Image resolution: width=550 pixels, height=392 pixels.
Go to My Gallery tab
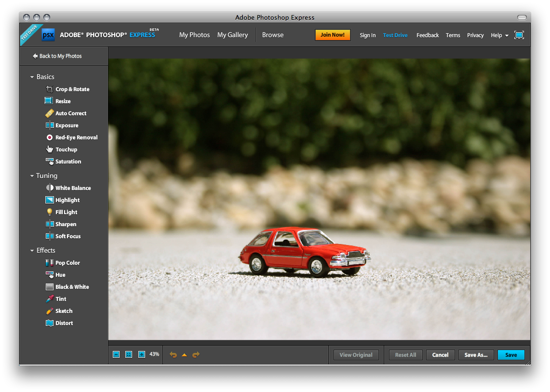pos(232,35)
